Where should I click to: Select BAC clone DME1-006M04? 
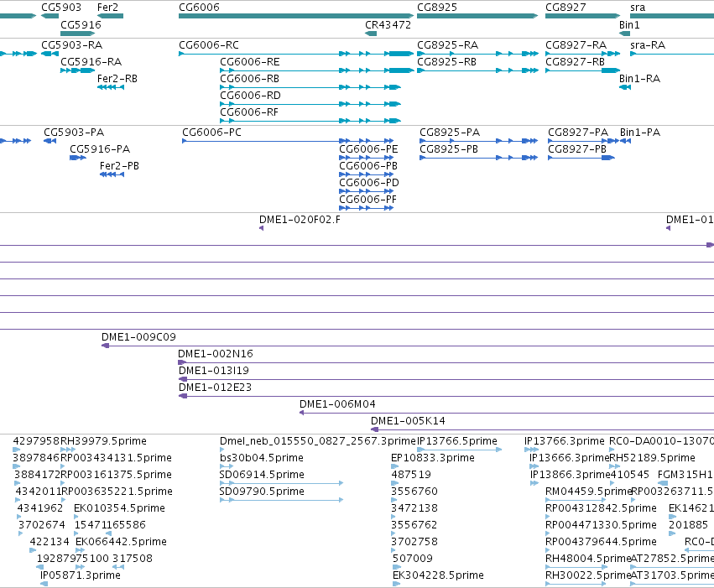pos(337,404)
